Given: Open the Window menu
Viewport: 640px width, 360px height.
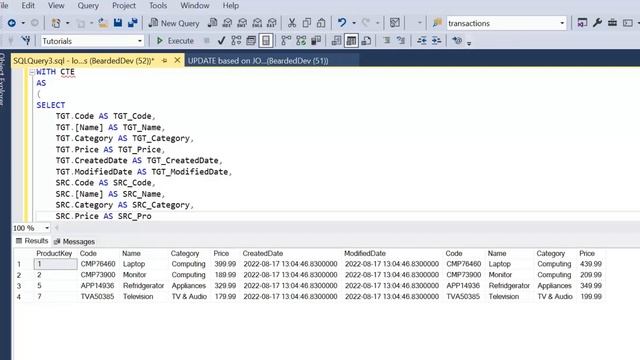Looking at the screenshot, I should tap(195, 6).
